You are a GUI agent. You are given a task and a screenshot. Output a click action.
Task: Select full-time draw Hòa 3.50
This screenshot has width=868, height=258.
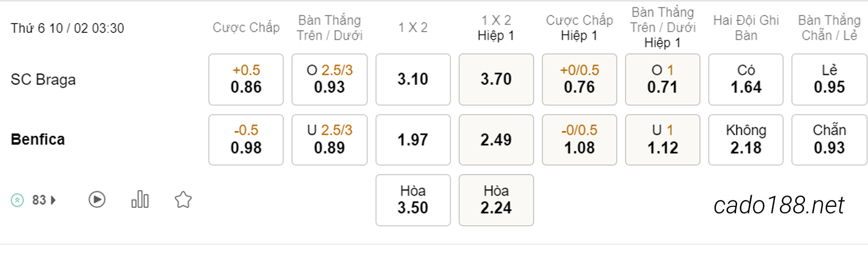(x=413, y=200)
